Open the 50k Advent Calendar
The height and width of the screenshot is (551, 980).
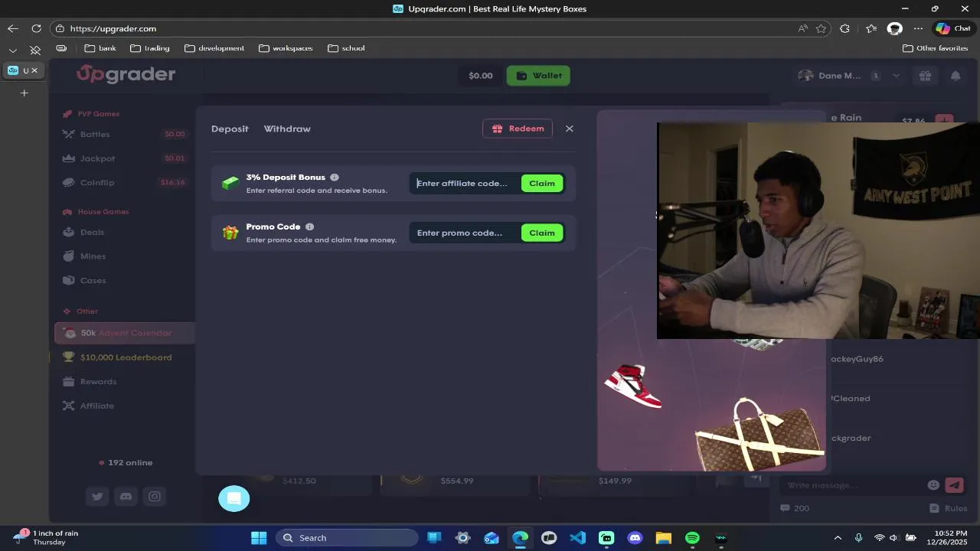pos(125,333)
